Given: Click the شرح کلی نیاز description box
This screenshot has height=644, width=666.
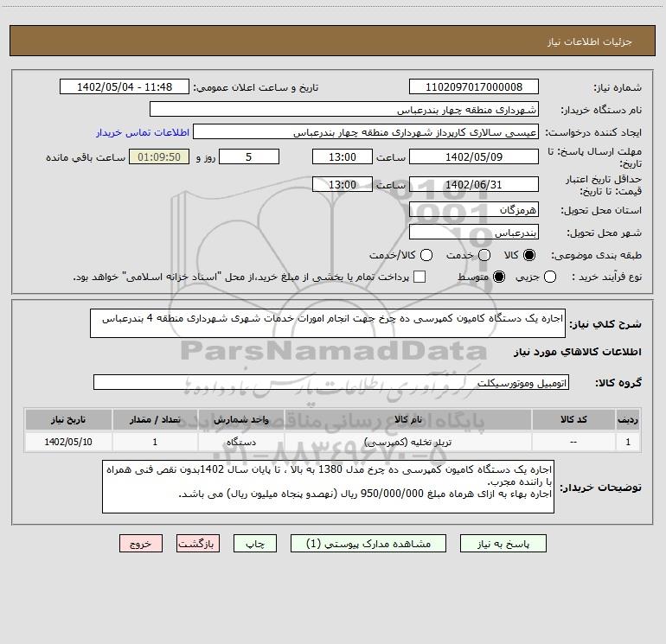Looking at the screenshot, I should pos(328,323).
